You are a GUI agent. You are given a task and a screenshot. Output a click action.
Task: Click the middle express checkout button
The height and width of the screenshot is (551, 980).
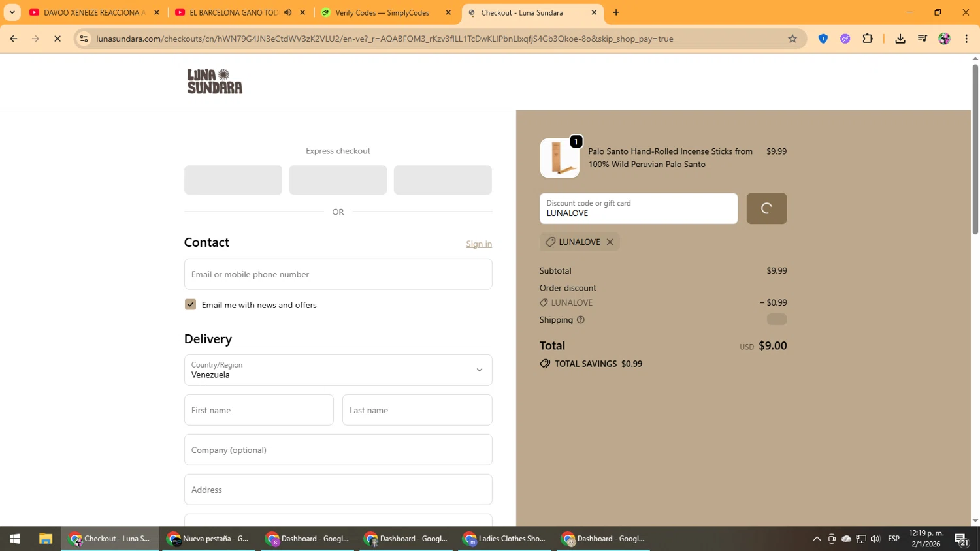pyautogui.click(x=338, y=180)
